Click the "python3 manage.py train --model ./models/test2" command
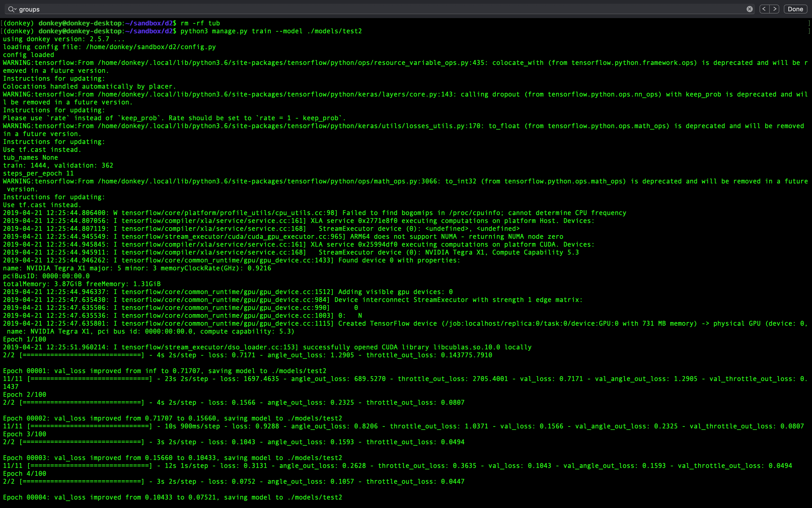812x508 pixels. (271, 31)
